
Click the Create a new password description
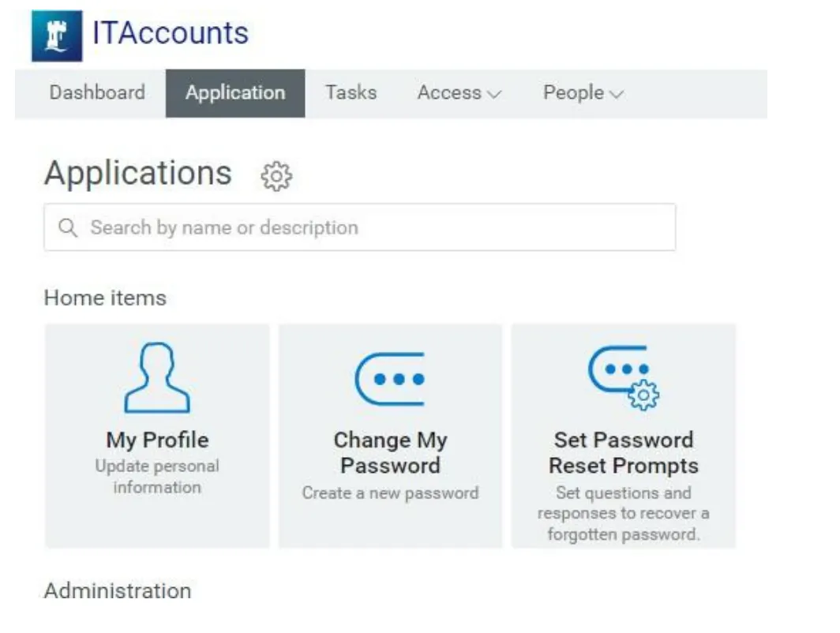391,493
